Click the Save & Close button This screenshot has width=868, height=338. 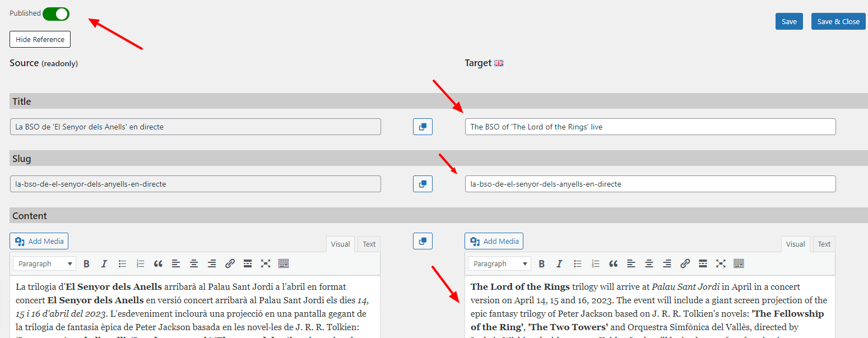[x=838, y=21]
